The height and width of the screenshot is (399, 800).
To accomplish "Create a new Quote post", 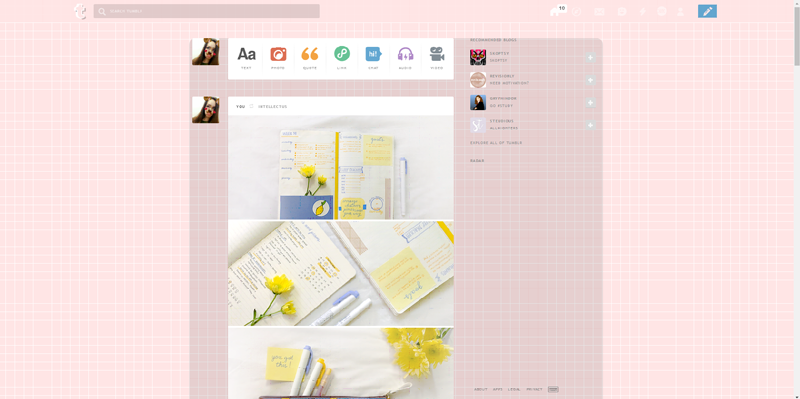I will pyautogui.click(x=310, y=58).
